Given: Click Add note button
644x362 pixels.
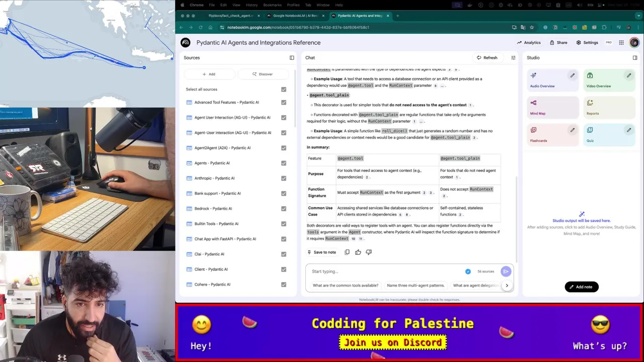Looking at the screenshot, I should 581,287.
